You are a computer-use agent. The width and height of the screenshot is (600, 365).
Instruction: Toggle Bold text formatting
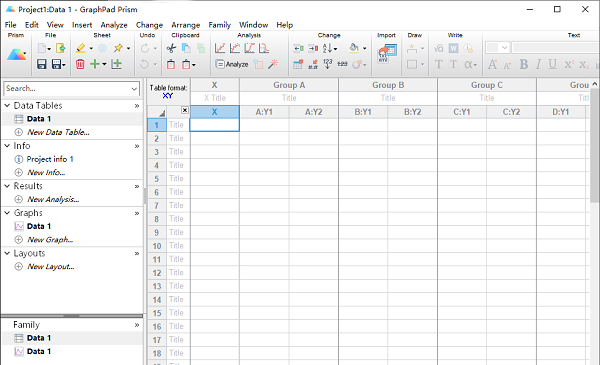point(523,64)
